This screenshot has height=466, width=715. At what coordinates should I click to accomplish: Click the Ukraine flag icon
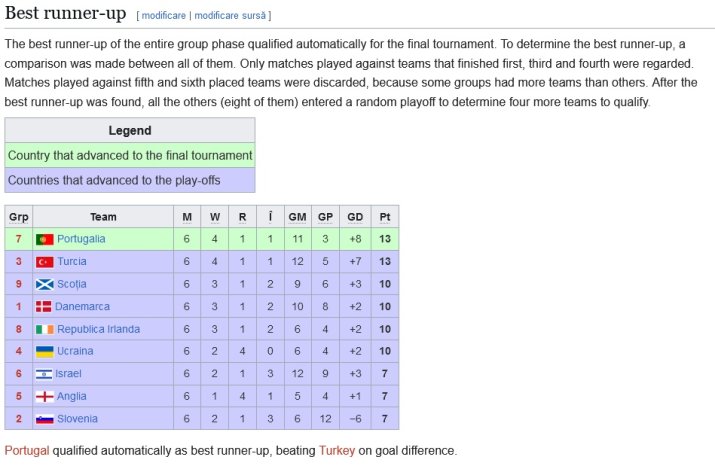(x=45, y=351)
